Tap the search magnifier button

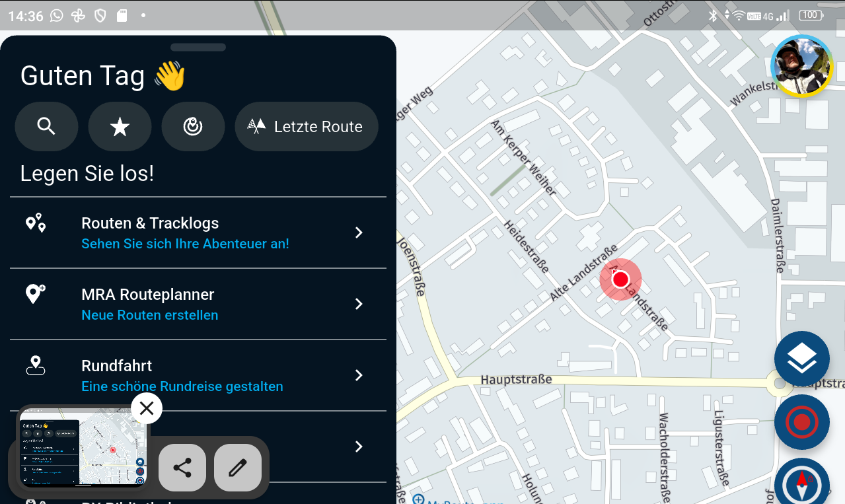46,126
